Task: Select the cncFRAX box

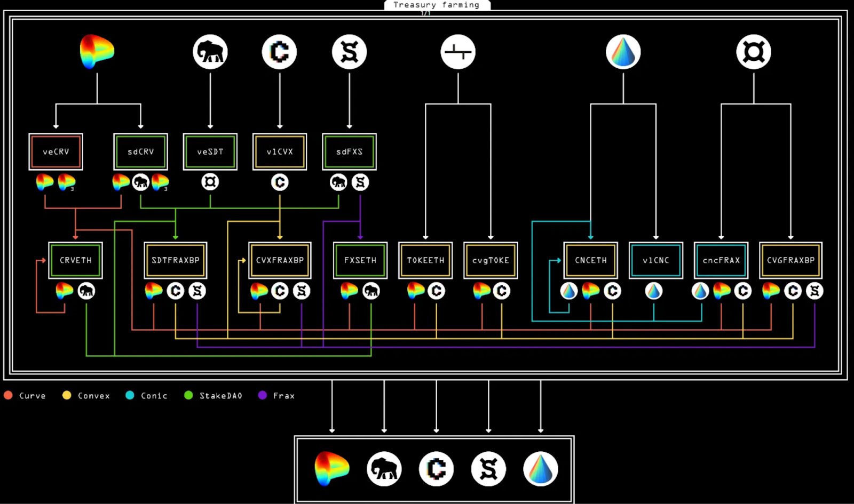Action: pos(721,260)
